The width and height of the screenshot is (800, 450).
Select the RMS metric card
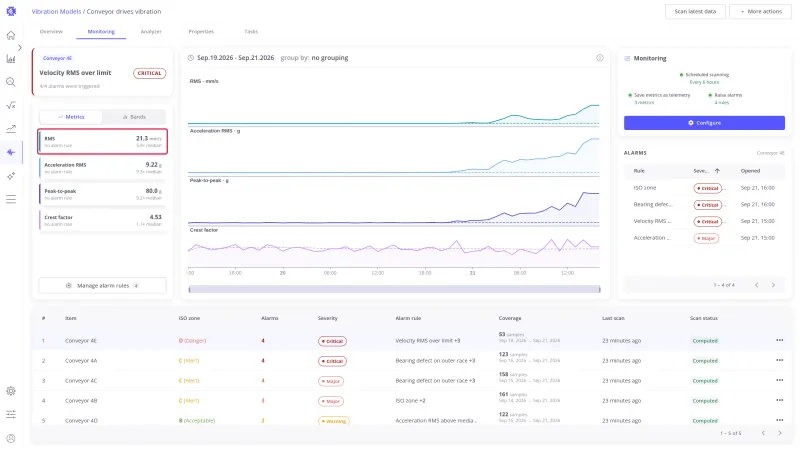pos(103,141)
